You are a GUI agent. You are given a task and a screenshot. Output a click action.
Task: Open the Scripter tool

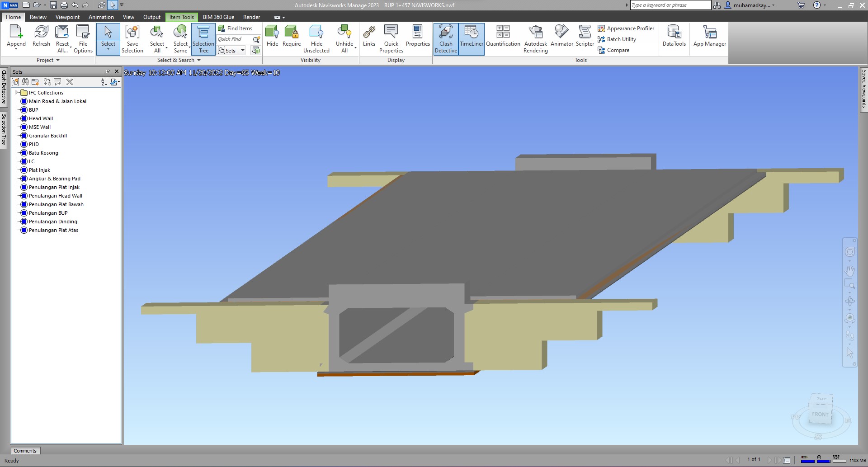pos(585,36)
